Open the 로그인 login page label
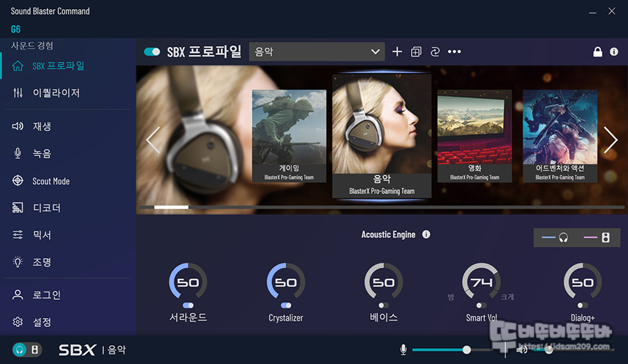Image resolution: width=628 pixels, height=364 pixels. coord(47,295)
